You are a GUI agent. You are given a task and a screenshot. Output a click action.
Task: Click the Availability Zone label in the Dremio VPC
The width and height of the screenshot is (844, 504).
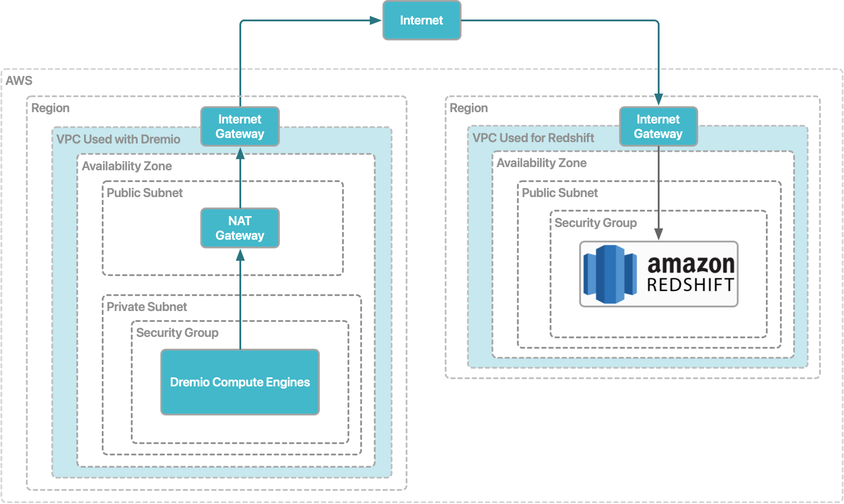(127, 166)
